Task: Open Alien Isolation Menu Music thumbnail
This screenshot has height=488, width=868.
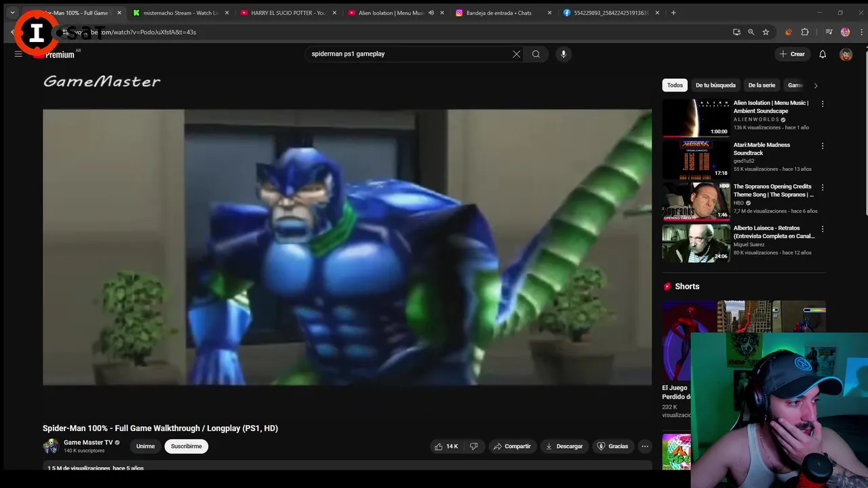Action: point(696,118)
